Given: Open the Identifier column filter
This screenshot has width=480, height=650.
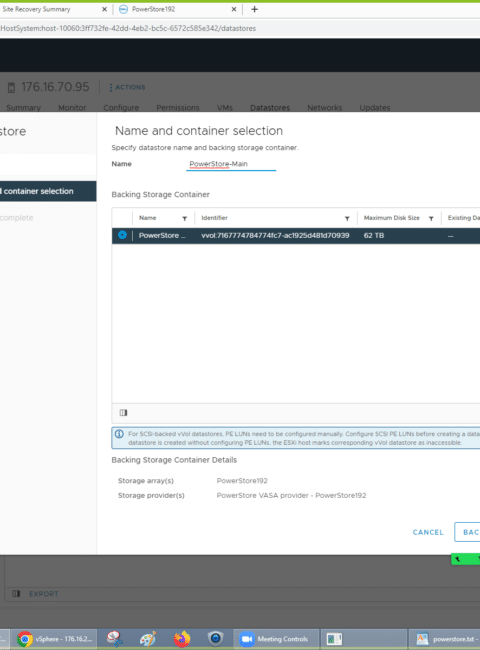Looking at the screenshot, I should point(347,218).
